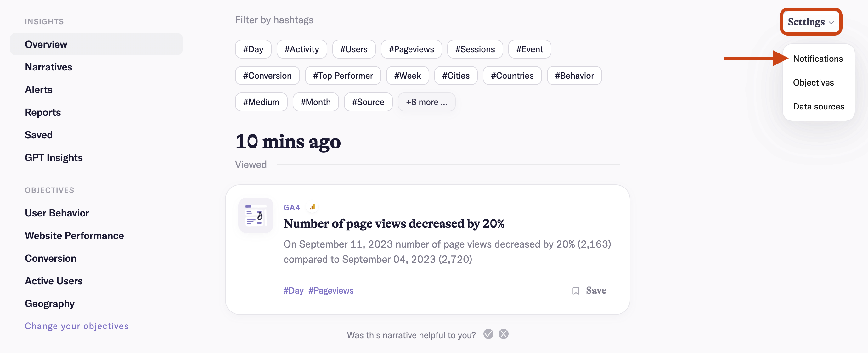Open the Settings dropdown

click(x=810, y=22)
